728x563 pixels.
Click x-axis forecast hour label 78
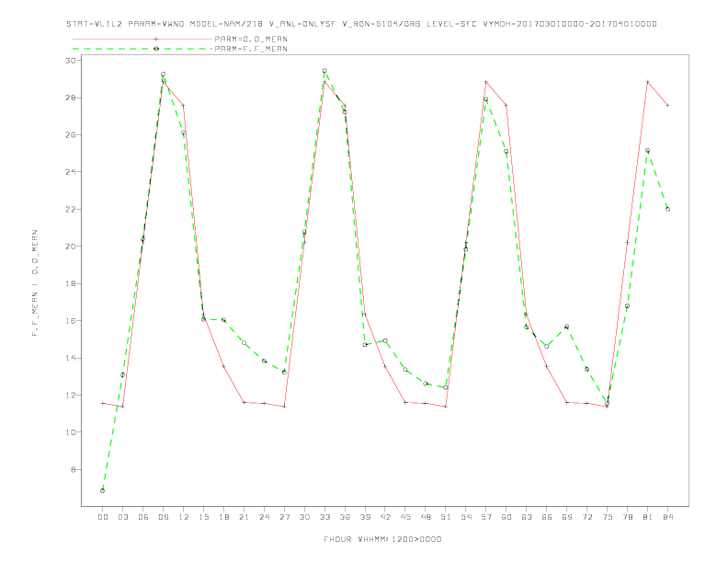tap(627, 517)
